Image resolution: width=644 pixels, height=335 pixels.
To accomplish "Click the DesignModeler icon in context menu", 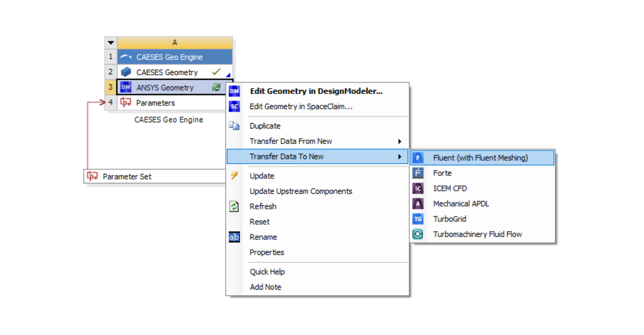I will 234,91.
